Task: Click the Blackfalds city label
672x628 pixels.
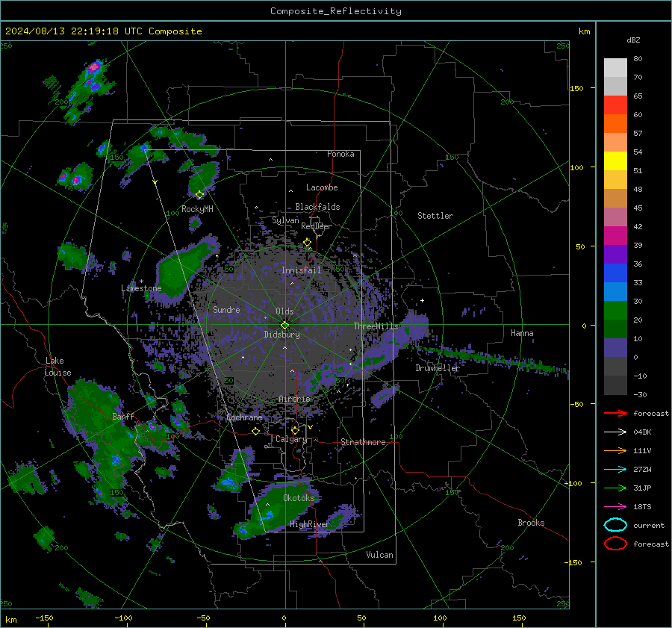Action: pos(317,207)
